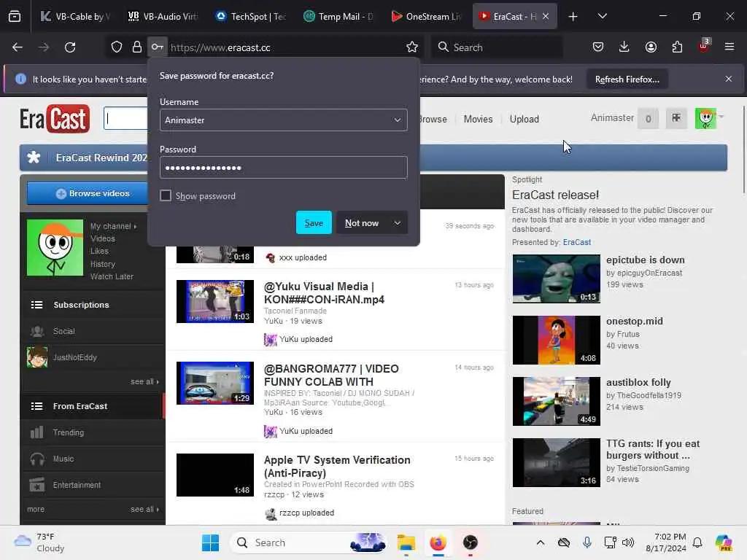
Task: Save the eracast.cc password
Action: click(x=314, y=223)
